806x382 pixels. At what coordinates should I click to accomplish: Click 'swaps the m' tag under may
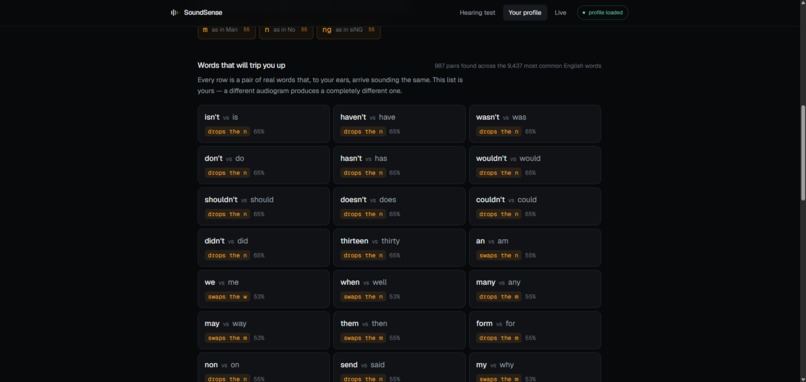pyautogui.click(x=227, y=338)
